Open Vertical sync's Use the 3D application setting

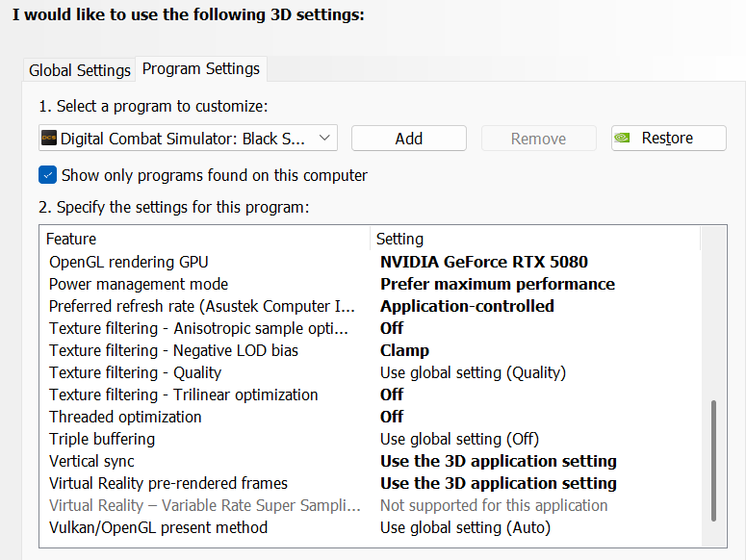point(499,461)
